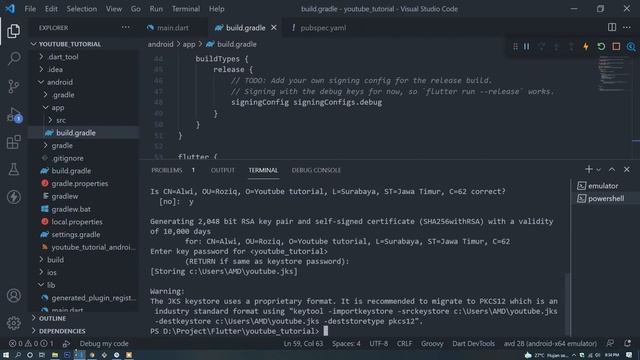This screenshot has width=640, height=360.
Task: Open the Accounts menu
Action: 13,295
